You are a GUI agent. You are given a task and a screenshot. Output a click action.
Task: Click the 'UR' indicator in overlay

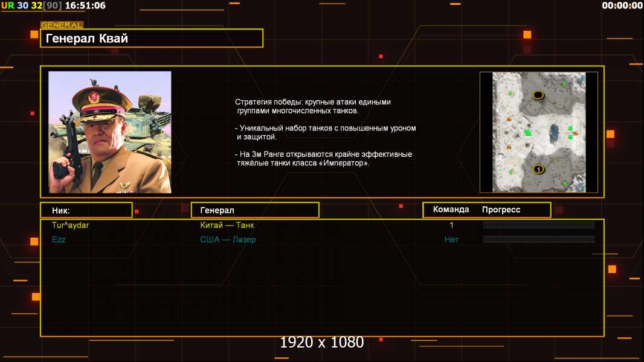[x=8, y=6]
